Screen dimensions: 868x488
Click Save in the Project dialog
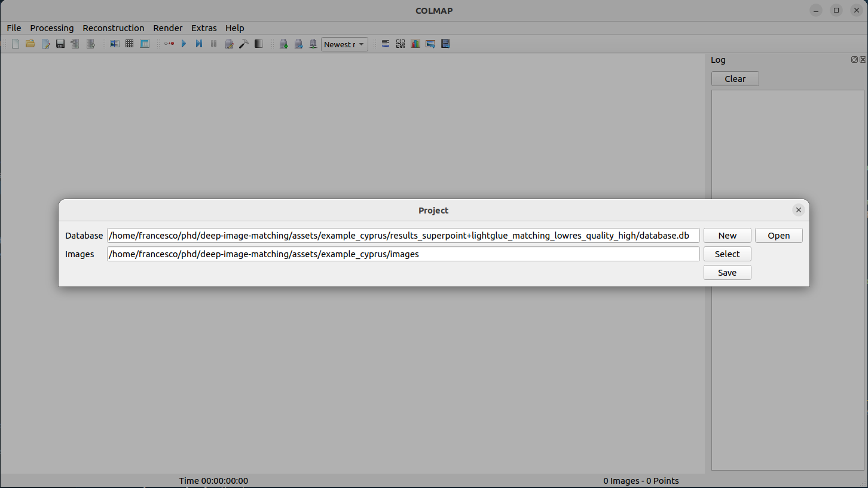click(728, 273)
